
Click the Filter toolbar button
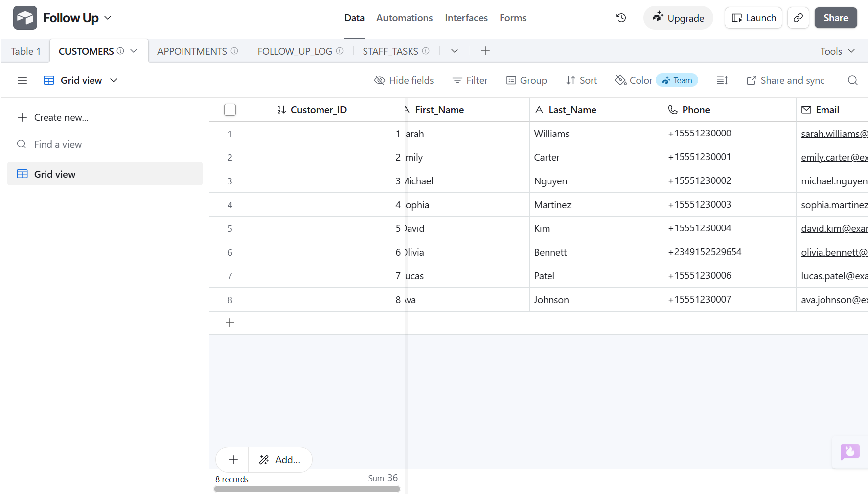[x=470, y=80]
